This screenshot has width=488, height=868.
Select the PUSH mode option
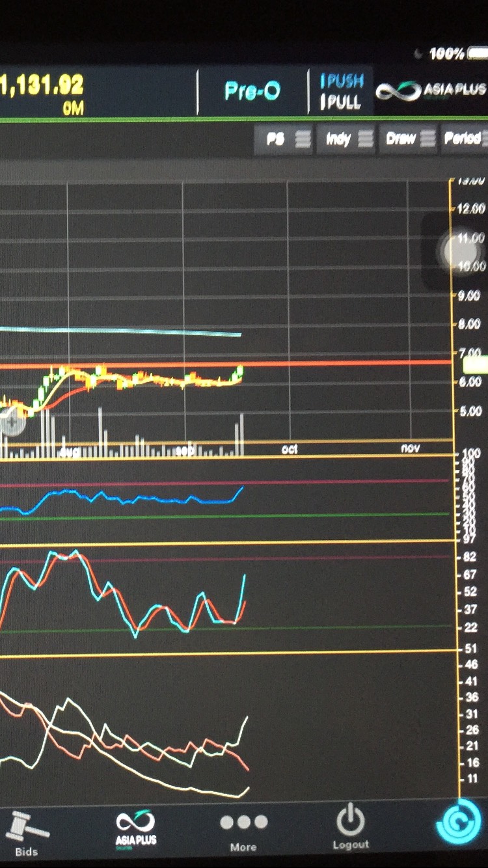point(341,81)
